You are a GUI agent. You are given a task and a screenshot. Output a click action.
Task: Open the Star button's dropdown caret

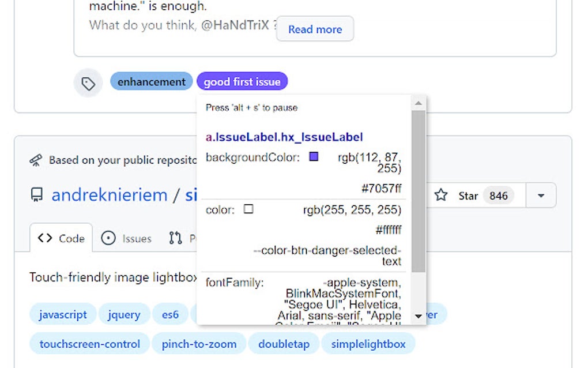(541, 196)
